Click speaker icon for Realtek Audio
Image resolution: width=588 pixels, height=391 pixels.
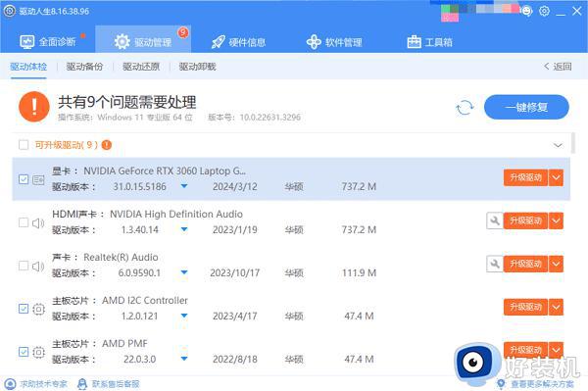pos(38,267)
